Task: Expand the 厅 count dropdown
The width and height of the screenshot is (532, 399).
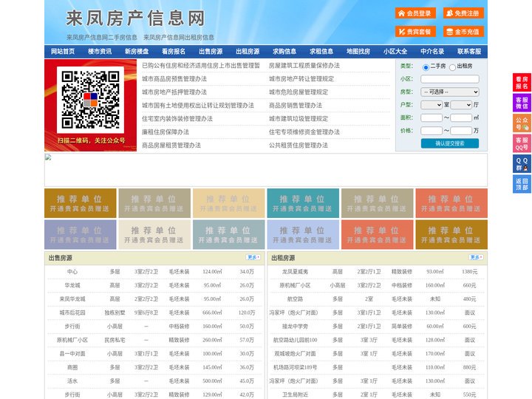Action: coord(461,105)
